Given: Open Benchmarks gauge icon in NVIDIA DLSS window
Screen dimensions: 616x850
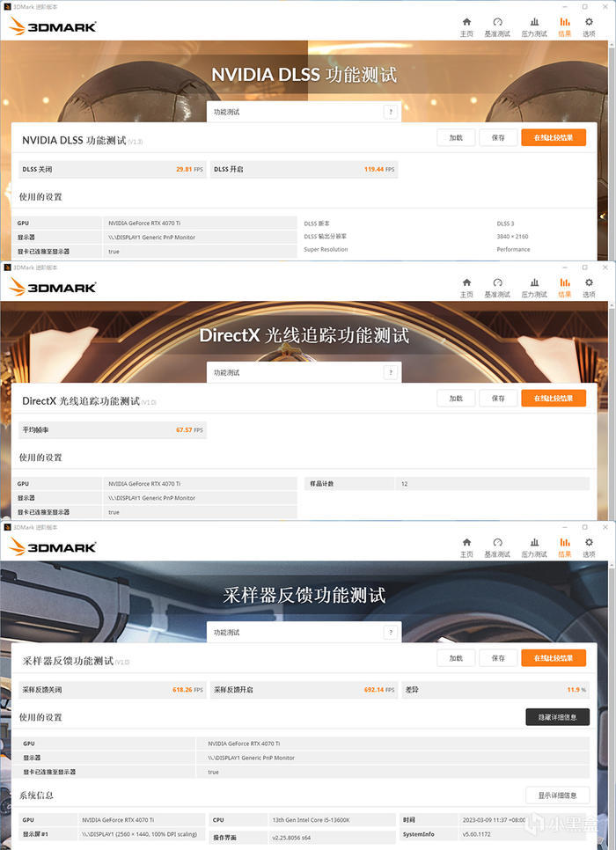Looking at the screenshot, I should [x=497, y=26].
